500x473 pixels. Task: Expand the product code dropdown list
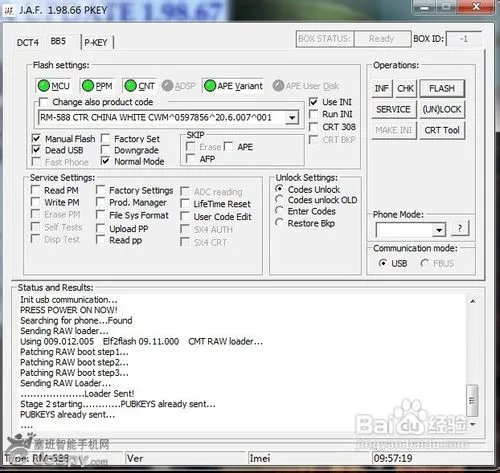(292, 117)
